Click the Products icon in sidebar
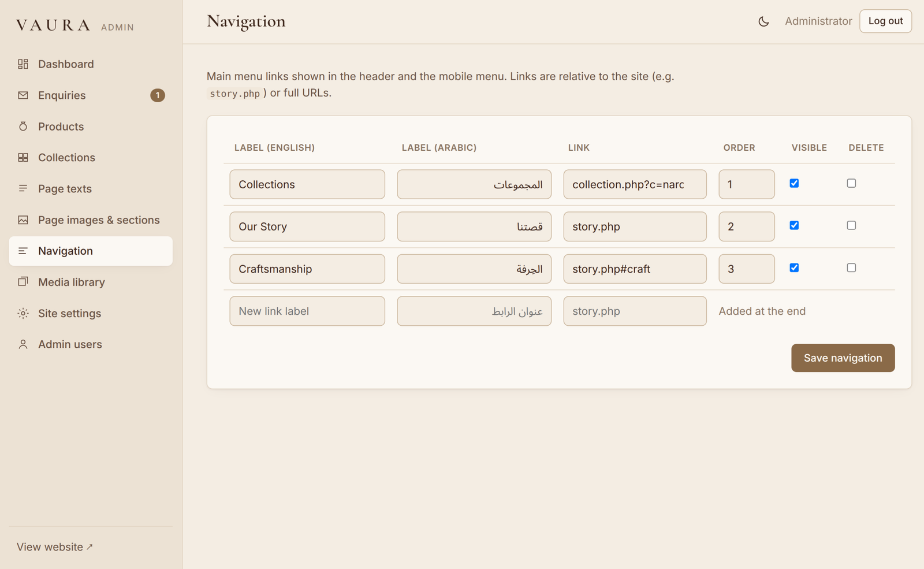This screenshot has height=569, width=924. 23,127
